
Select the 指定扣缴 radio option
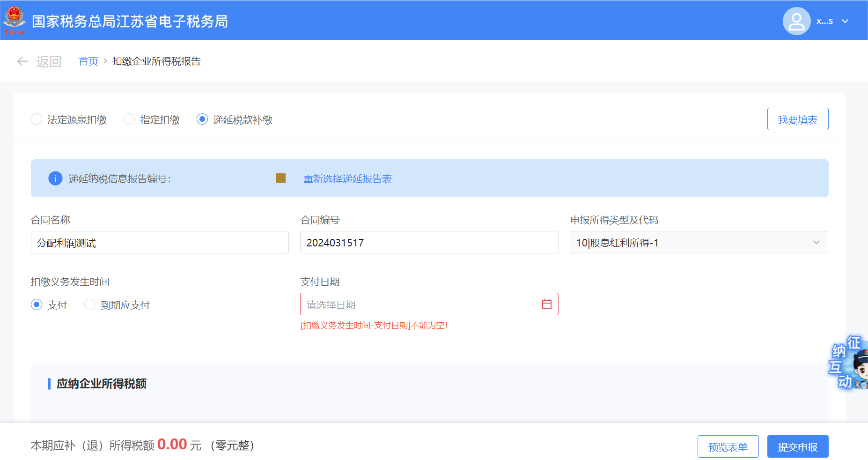click(129, 119)
